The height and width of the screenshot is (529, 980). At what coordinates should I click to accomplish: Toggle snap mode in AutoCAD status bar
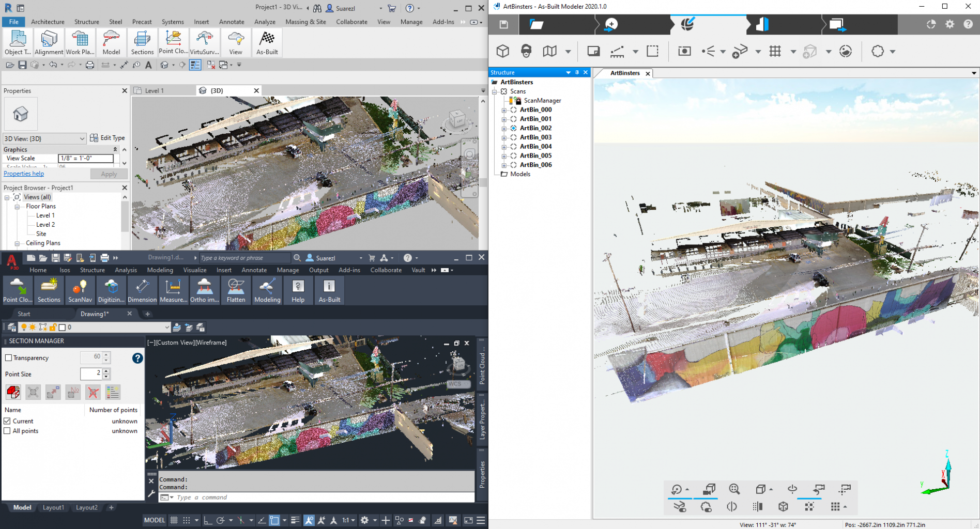tap(187, 520)
